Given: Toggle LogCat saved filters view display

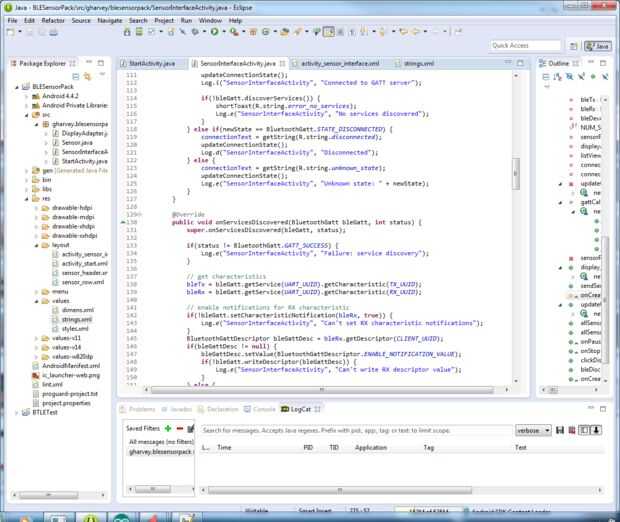Looking at the screenshot, I should tap(584, 430).
